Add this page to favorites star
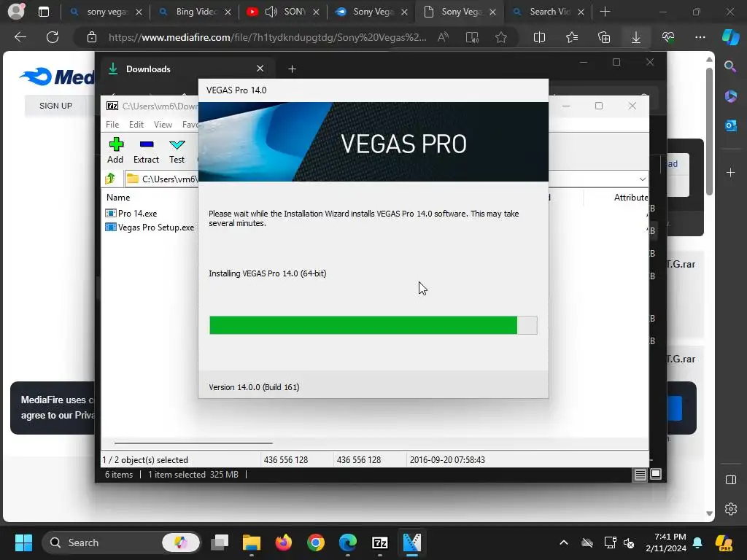747x560 pixels. 500,37
